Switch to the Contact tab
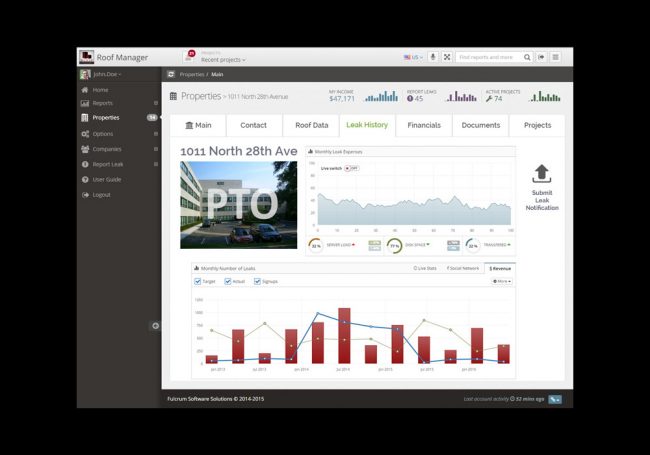 (254, 125)
